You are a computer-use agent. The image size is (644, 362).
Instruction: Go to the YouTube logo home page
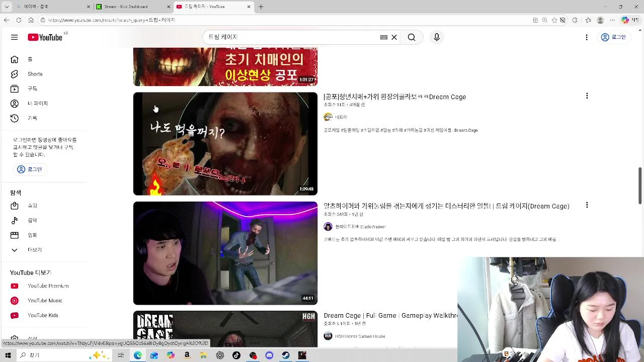point(45,37)
